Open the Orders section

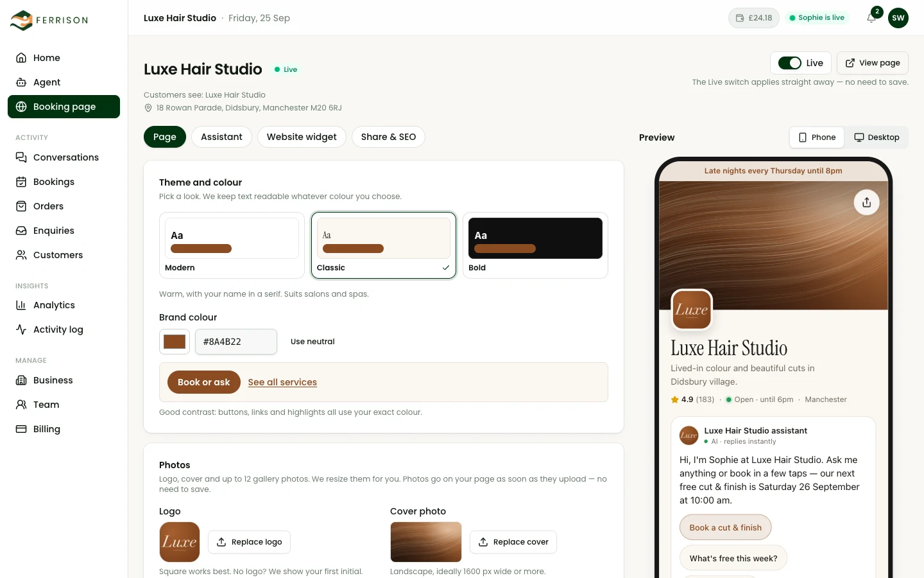click(x=64, y=206)
